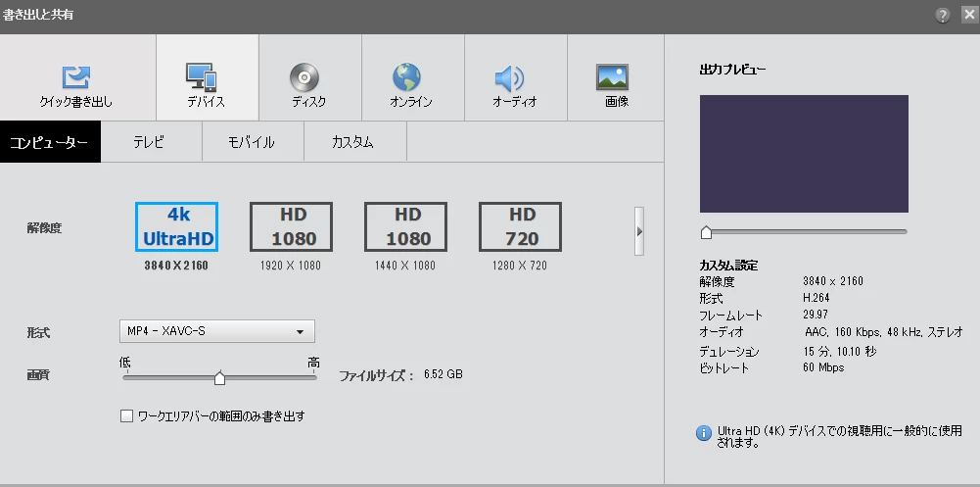Select the デバイス devices tab
980x487 pixels.
[208, 77]
